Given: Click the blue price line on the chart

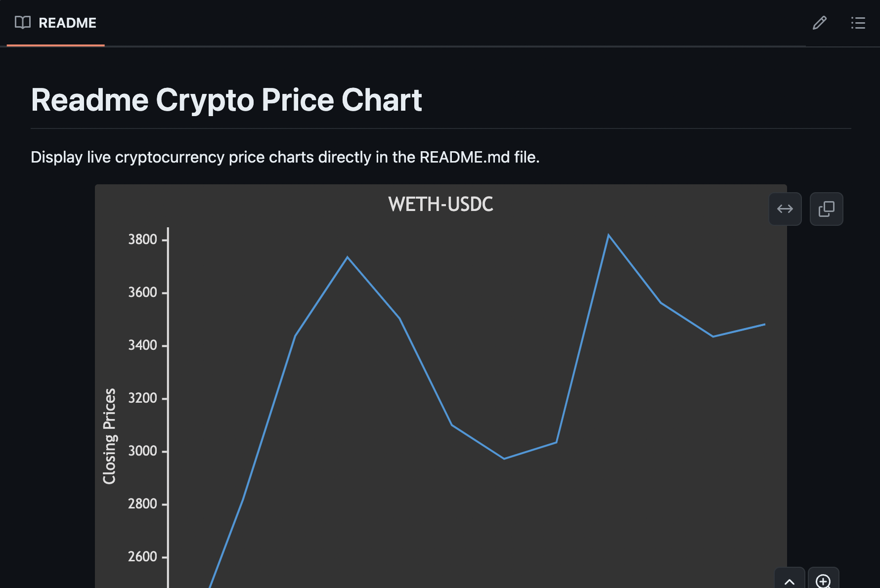Looking at the screenshot, I should coord(348,257).
